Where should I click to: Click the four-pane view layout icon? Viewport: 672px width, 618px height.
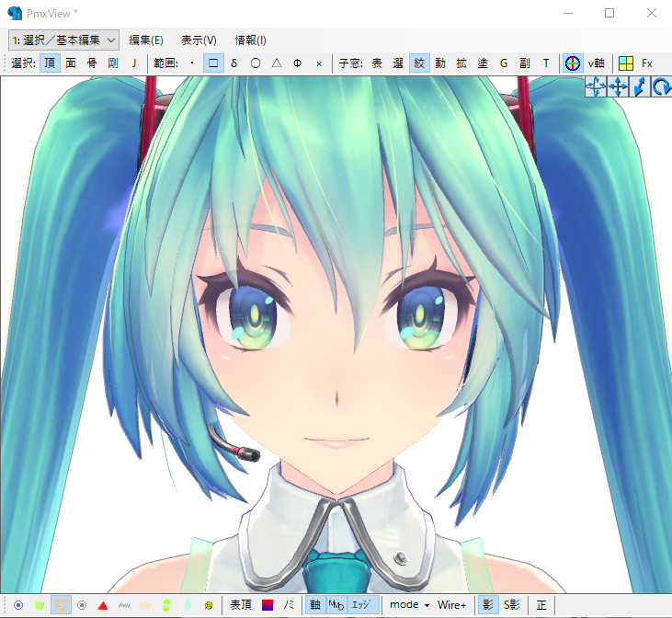point(626,63)
